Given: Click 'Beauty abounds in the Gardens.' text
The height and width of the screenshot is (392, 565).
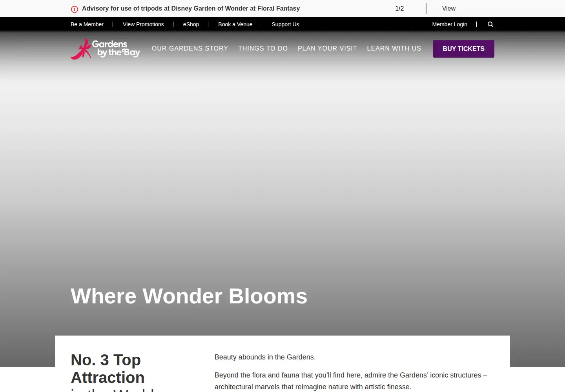Looking at the screenshot, I should click(265, 357).
